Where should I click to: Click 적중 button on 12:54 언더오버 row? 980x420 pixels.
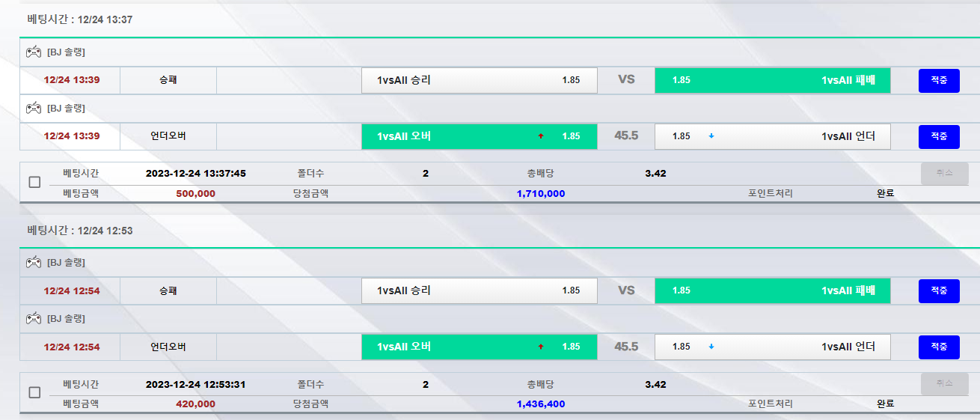point(939,347)
